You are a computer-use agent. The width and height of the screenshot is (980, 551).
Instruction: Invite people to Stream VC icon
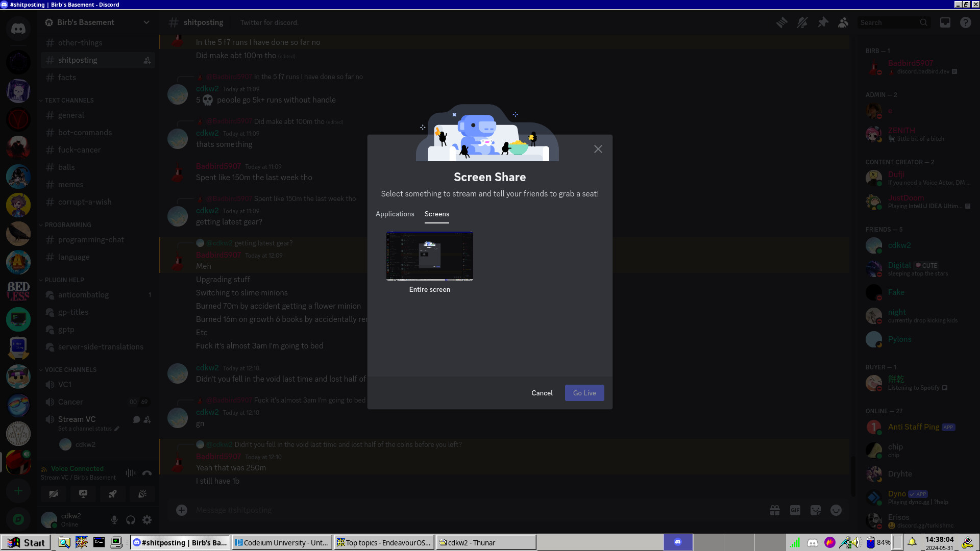147,419
